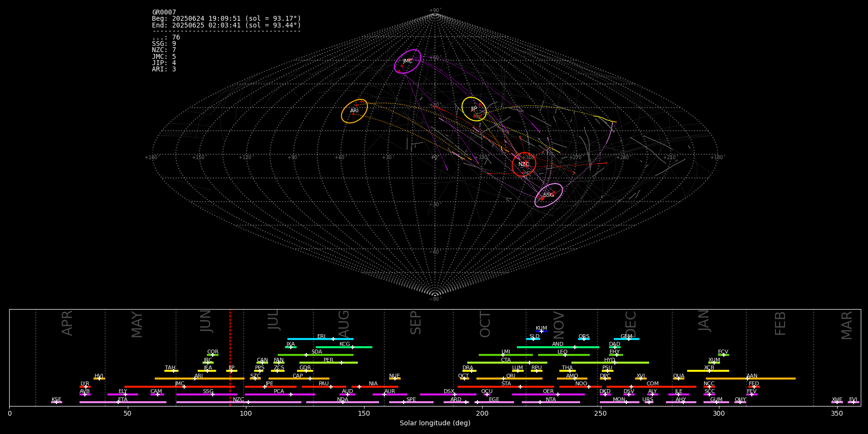Click the 'SSG: 9' legend entry
Viewport: 868px width, 434px height.
click(164, 44)
